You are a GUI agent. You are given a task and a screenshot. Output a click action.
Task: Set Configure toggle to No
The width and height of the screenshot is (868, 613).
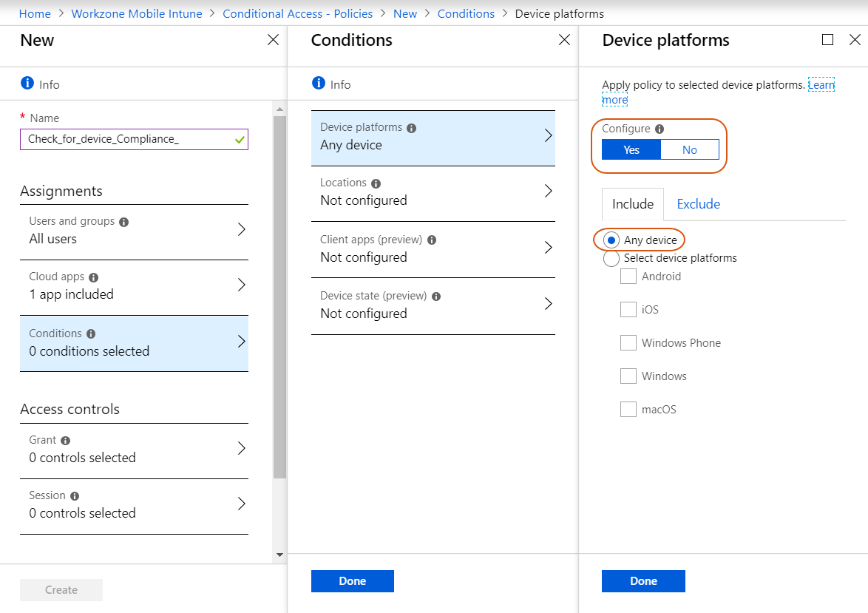point(690,149)
